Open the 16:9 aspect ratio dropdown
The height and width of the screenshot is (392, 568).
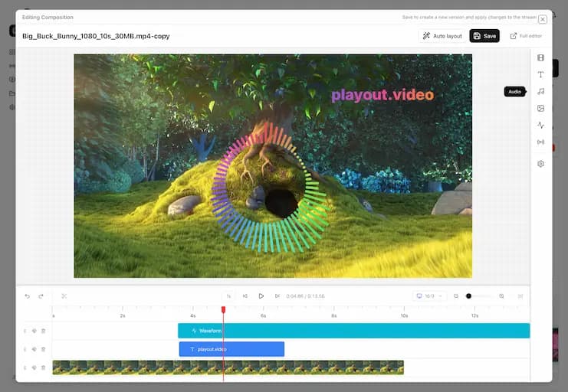point(429,296)
